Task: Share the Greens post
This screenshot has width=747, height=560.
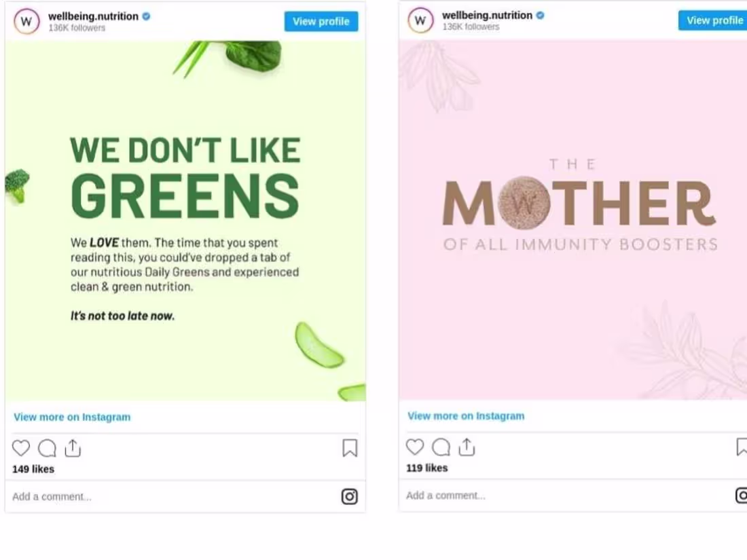Action: (73, 448)
